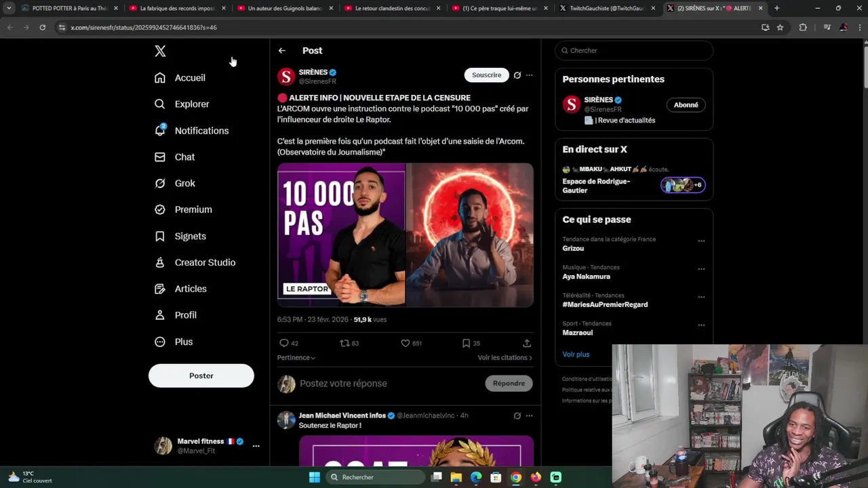Screen dimensions: 868x488
Task: Open more options for Aya Nakamura trend
Action: pyautogui.click(x=701, y=269)
